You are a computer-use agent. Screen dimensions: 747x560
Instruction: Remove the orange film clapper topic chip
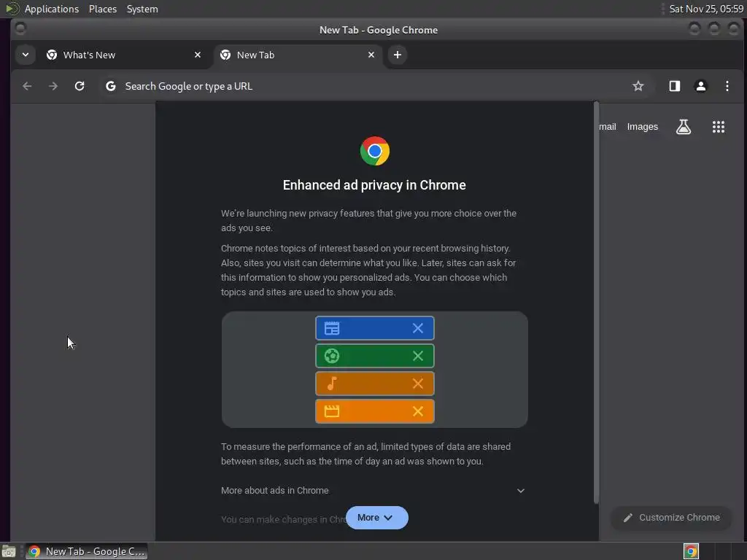(x=418, y=411)
